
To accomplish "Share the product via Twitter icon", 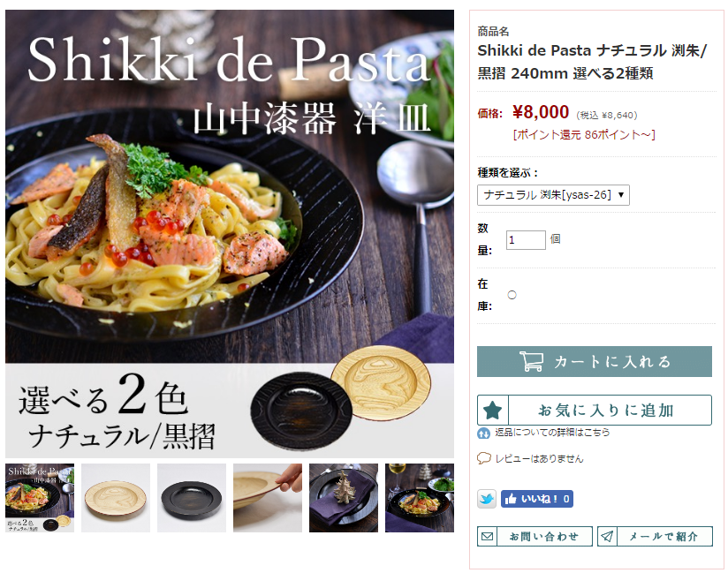I will pyautogui.click(x=487, y=499).
